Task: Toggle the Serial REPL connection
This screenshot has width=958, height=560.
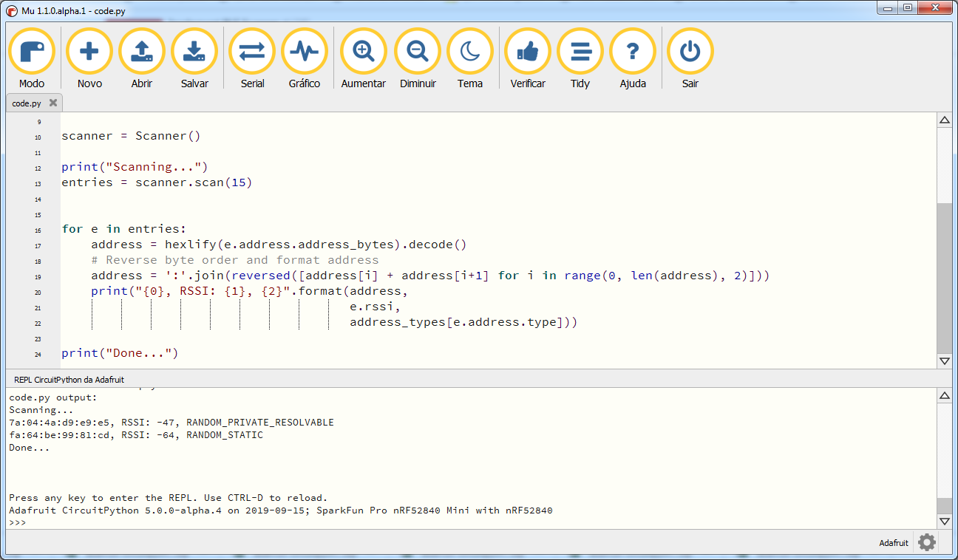Action: [x=252, y=50]
